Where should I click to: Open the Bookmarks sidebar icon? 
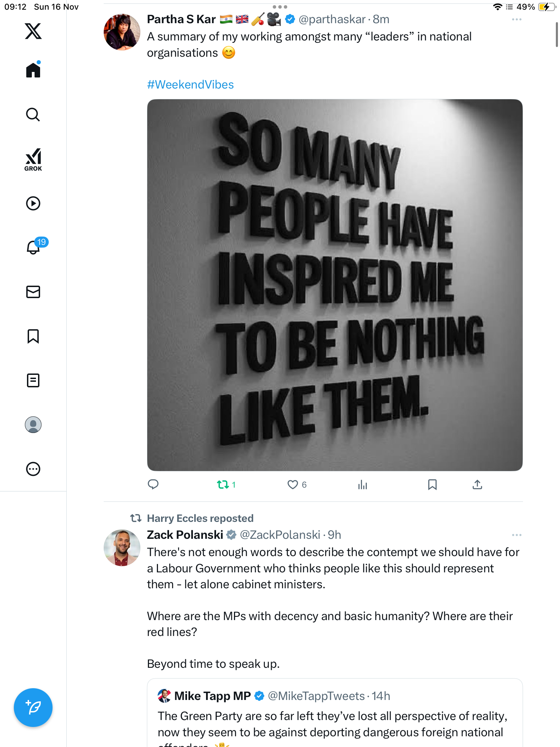pyautogui.click(x=33, y=336)
